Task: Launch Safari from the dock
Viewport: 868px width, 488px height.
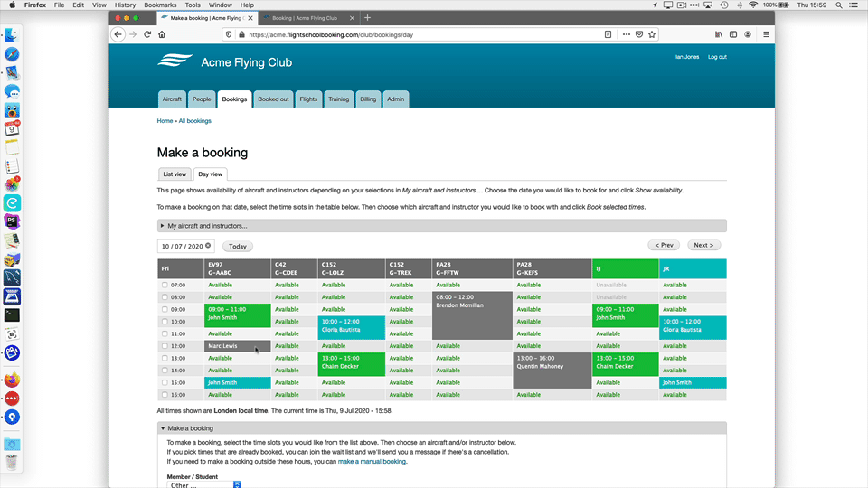Action: [12, 54]
